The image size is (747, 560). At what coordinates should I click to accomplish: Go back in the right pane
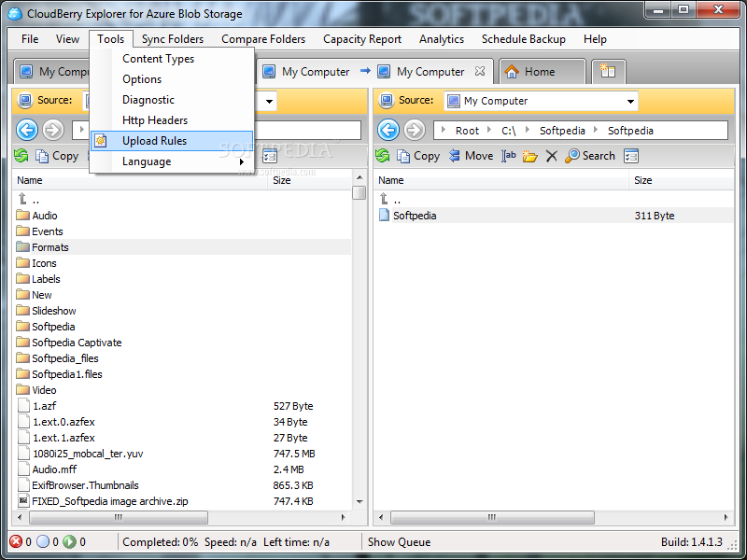(388, 130)
